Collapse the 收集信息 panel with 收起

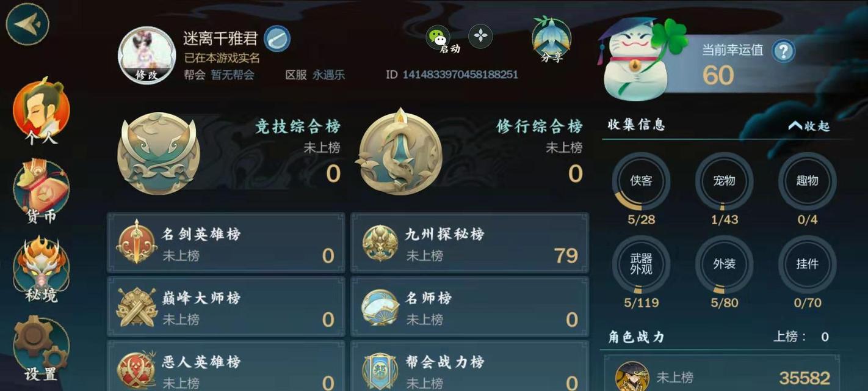tap(809, 126)
